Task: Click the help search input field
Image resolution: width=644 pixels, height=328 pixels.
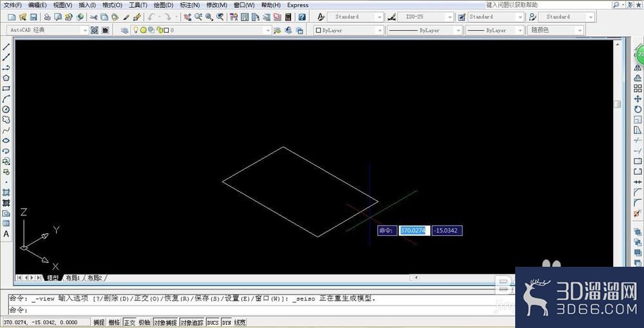Action: tap(547, 5)
